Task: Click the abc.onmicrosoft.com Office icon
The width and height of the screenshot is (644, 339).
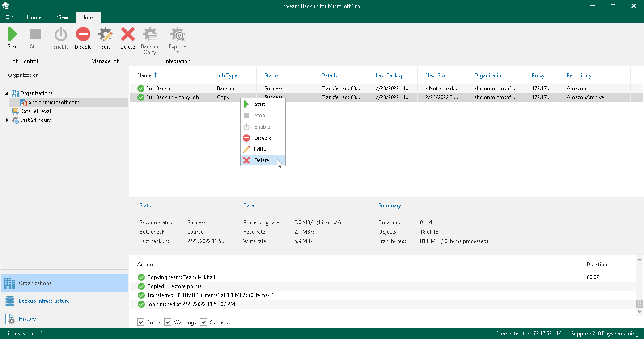Action: [x=24, y=102]
